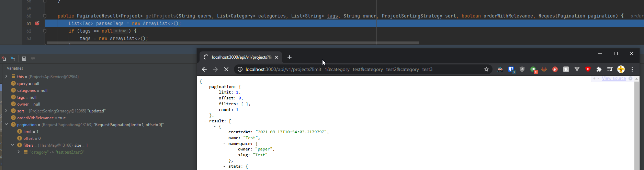Open the Bitwarden extension icon
Viewport: 644px width, 170px height.
[x=511, y=70]
